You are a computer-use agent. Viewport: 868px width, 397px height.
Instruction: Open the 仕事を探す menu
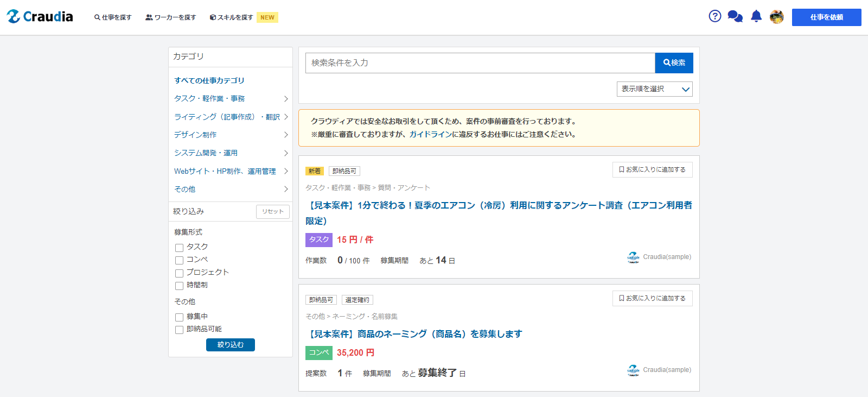click(113, 17)
